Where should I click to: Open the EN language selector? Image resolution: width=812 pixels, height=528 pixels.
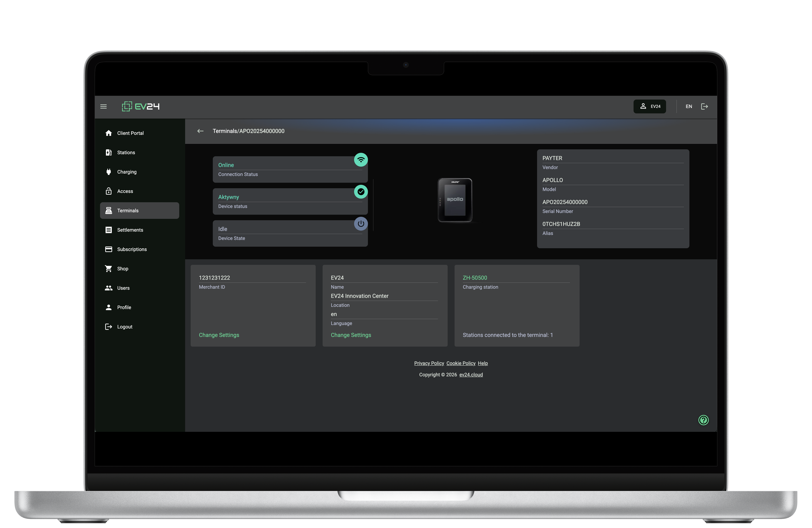point(688,106)
